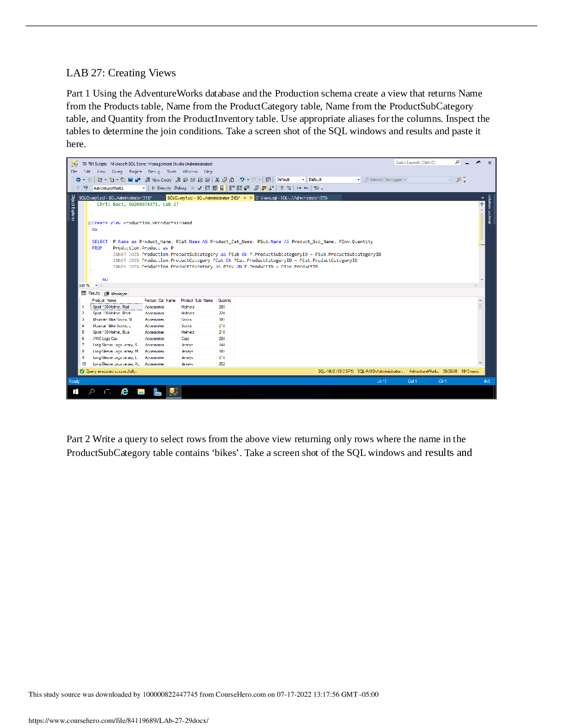
Task: Click the Quick Launch search magnifier
Action: [457, 162]
